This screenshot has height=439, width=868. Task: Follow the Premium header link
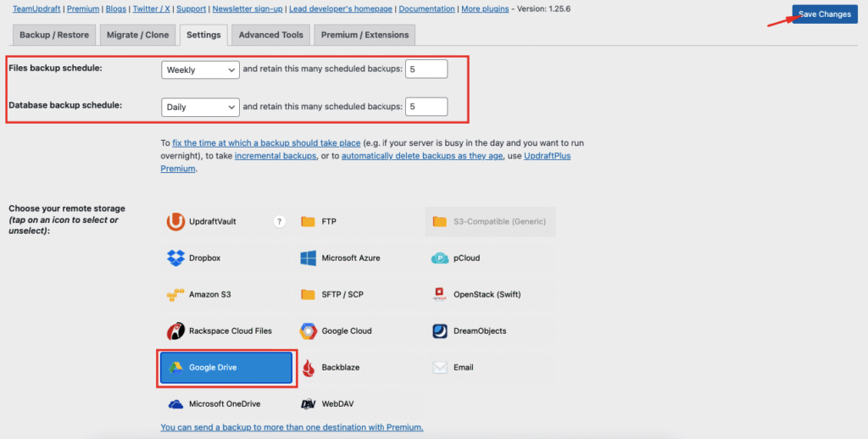(x=83, y=8)
